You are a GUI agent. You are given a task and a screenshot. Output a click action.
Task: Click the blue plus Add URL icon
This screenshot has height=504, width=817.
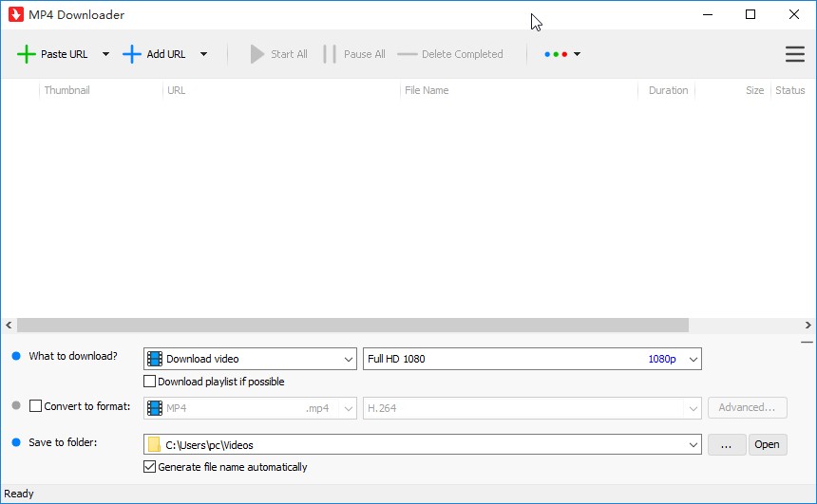[x=132, y=54]
